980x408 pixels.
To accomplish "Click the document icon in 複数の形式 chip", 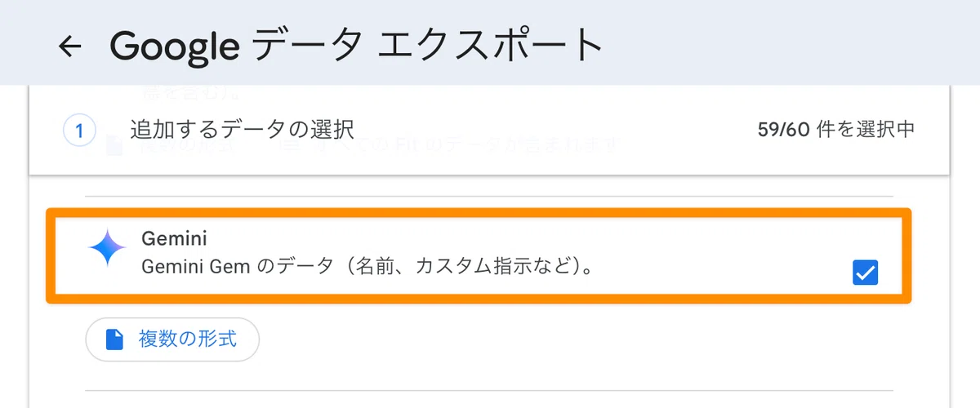I will tap(115, 339).
